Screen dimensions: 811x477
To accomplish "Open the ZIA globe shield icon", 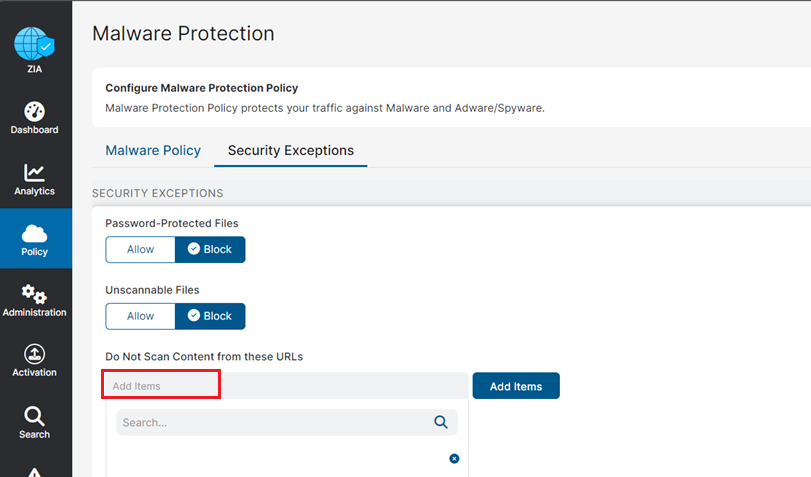I will click(34, 44).
